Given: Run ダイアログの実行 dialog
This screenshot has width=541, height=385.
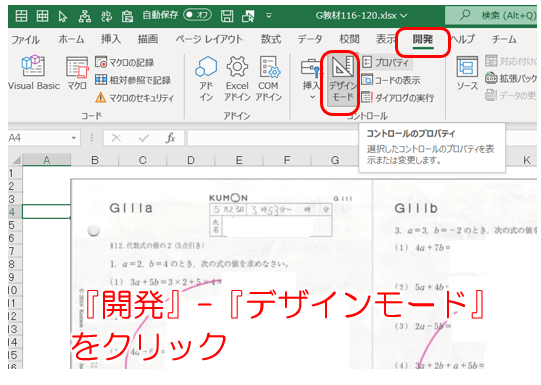Looking at the screenshot, I should (397, 98).
